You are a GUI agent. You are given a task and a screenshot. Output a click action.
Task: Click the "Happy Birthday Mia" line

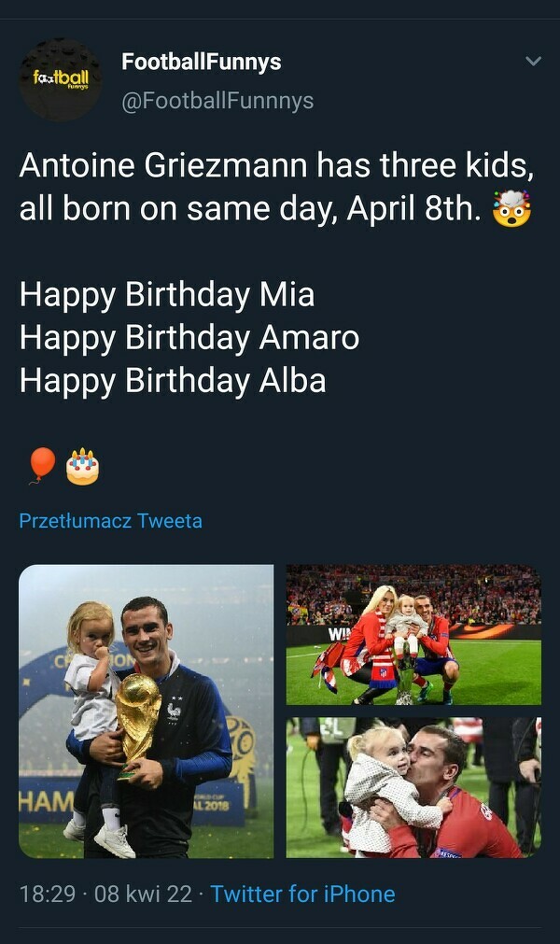coord(167,294)
